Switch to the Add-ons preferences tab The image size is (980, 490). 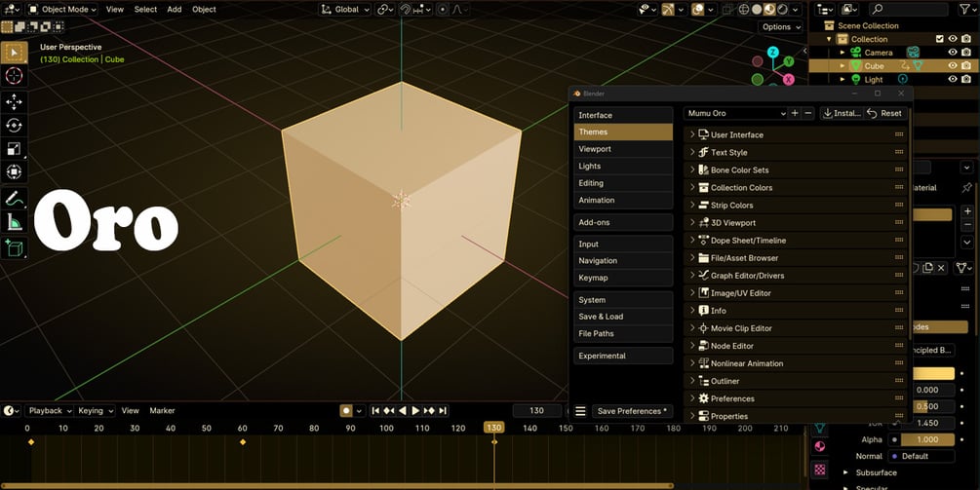pyautogui.click(x=623, y=222)
